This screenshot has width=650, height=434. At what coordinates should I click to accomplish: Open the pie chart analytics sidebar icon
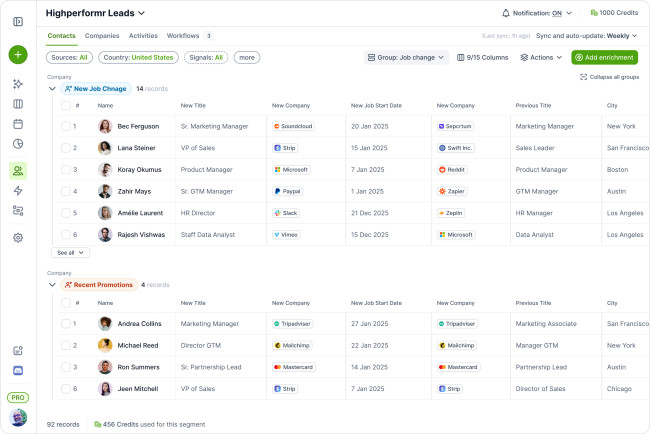pos(18,144)
